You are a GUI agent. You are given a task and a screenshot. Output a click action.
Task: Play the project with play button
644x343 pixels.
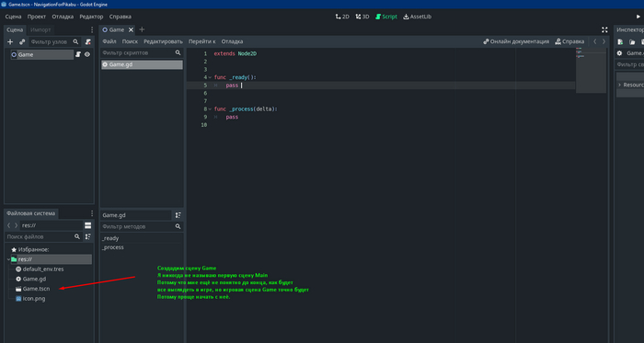coord(638,17)
